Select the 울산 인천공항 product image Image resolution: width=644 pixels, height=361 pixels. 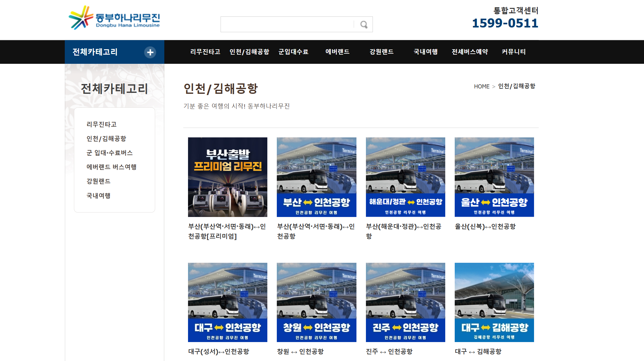point(494,177)
